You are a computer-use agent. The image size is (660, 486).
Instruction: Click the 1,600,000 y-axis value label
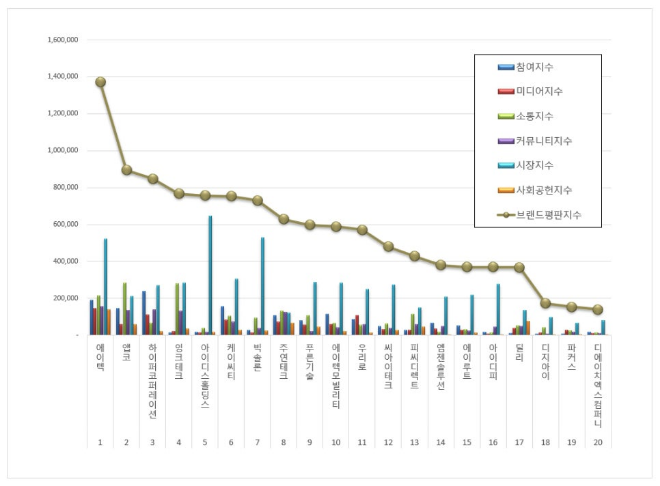[63, 40]
